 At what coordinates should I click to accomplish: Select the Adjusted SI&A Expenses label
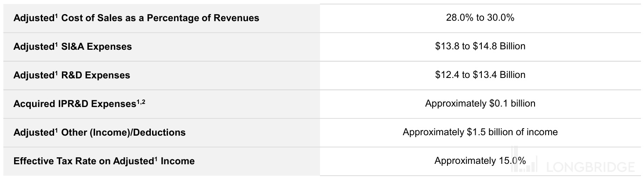tap(73, 46)
